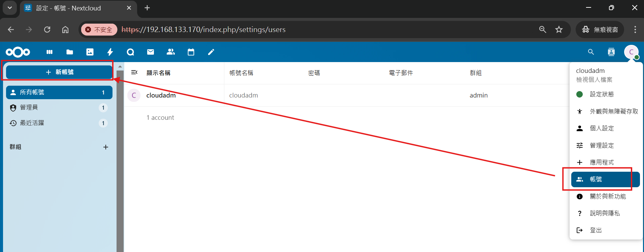Select 管理設定 from the user menu

[x=602, y=145]
